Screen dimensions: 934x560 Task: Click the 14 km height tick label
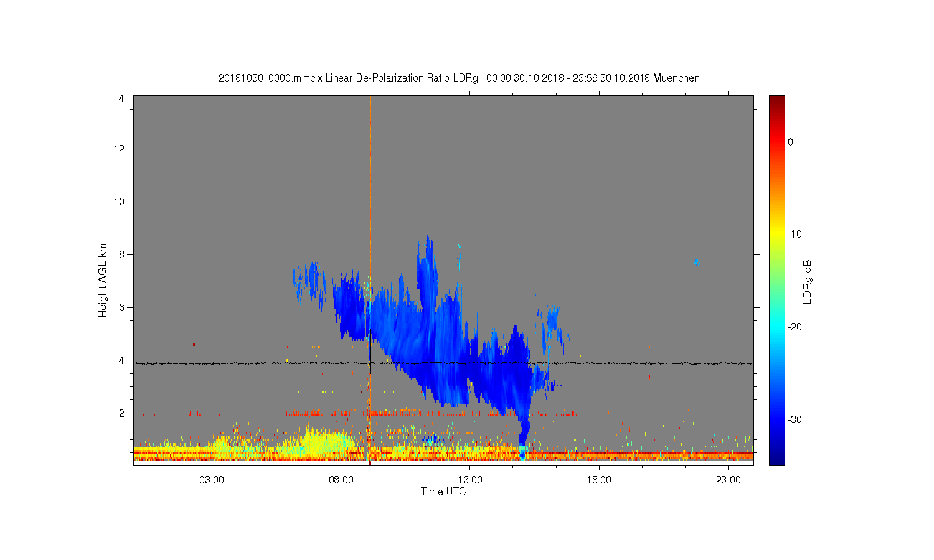coord(119,98)
